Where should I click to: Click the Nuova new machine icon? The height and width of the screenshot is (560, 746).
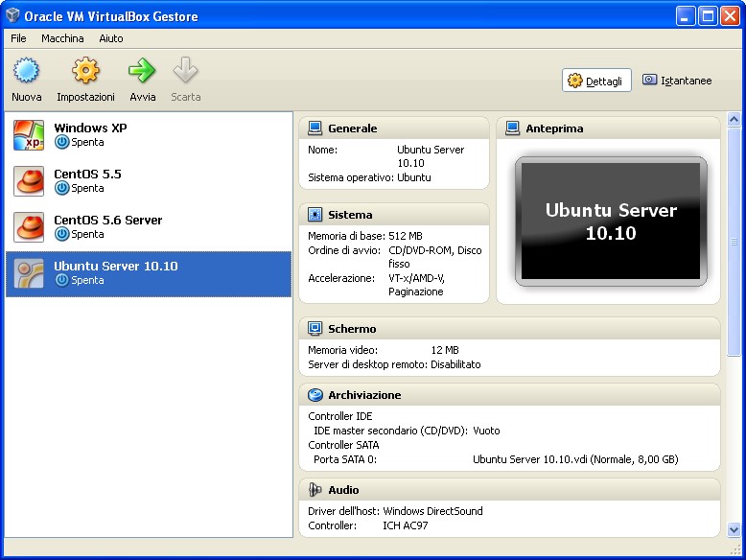27,71
